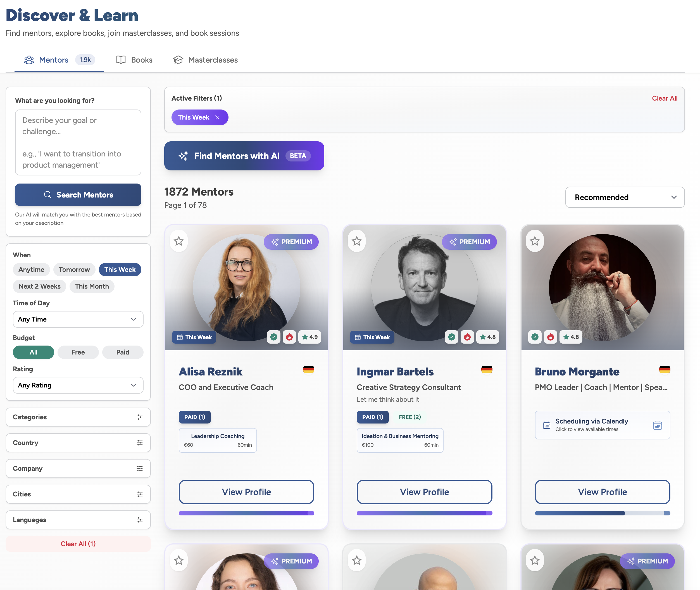
Task: Click the German flag on Bruno Morgante's card
Action: click(665, 370)
